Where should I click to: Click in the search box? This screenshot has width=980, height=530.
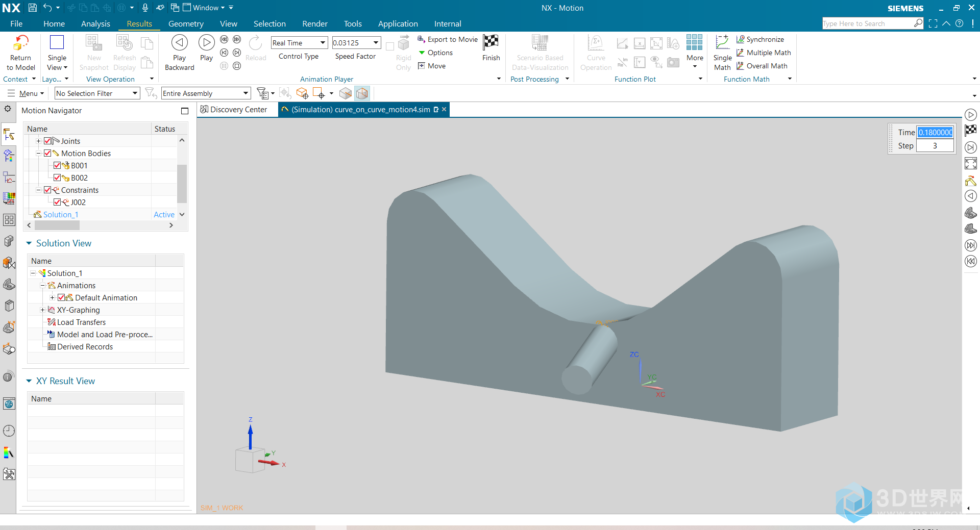click(x=868, y=23)
